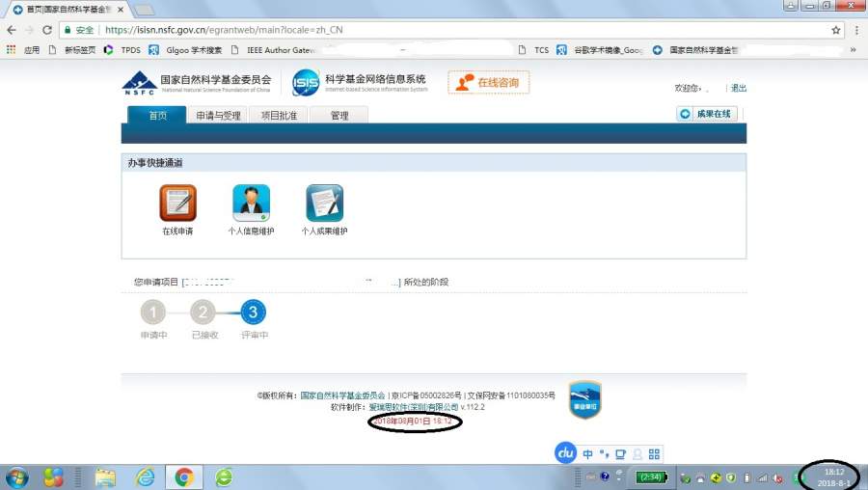Open the 项目批准 tab

pos(279,115)
